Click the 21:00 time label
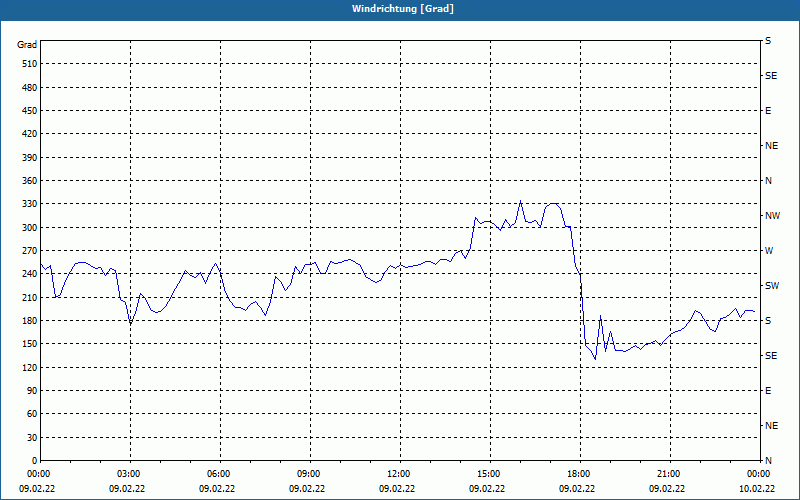 [670, 474]
